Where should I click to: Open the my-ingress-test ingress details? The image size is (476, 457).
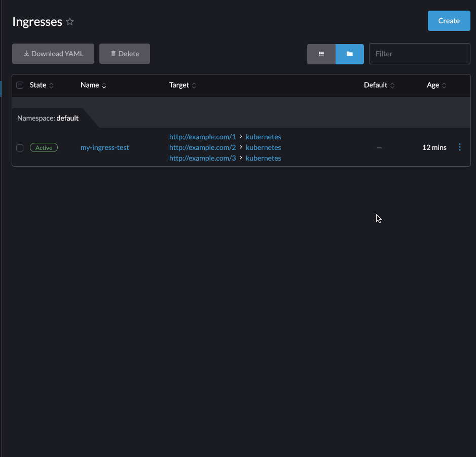tap(104, 147)
